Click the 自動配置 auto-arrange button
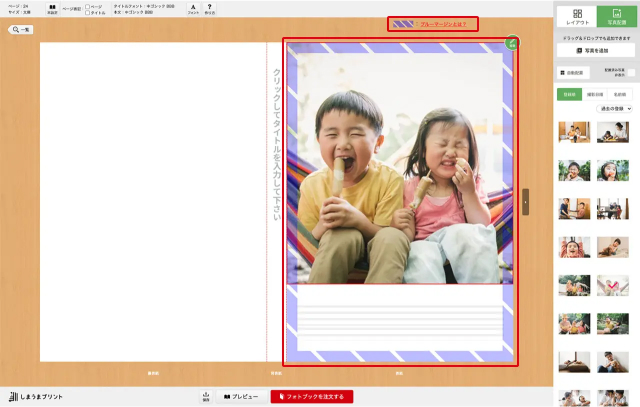The width and height of the screenshot is (640, 407). tap(573, 73)
